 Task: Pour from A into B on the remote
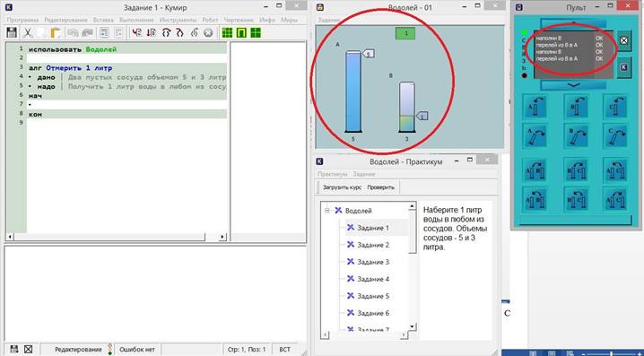click(535, 169)
